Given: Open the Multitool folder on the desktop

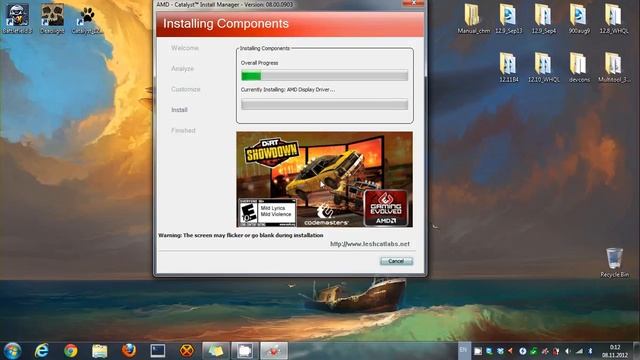Looking at the screenshot, I should (614, 67).
